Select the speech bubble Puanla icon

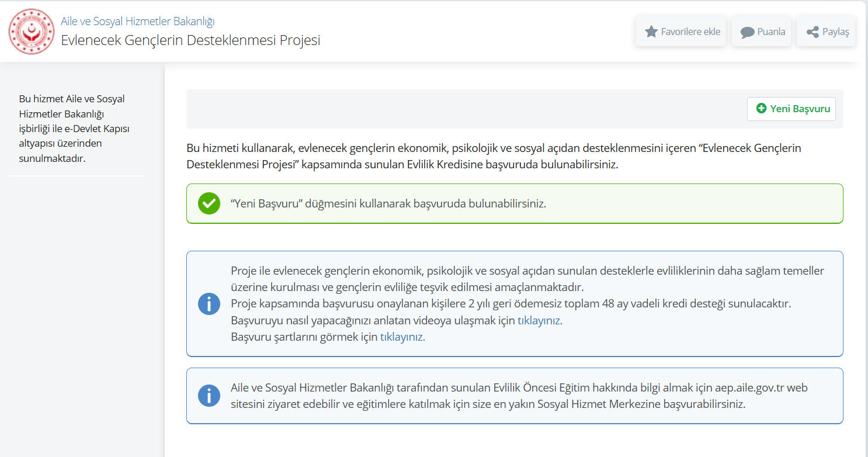click(746, 31)
